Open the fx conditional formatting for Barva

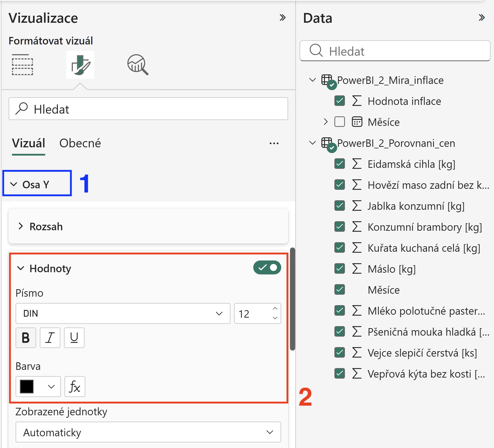75,387
